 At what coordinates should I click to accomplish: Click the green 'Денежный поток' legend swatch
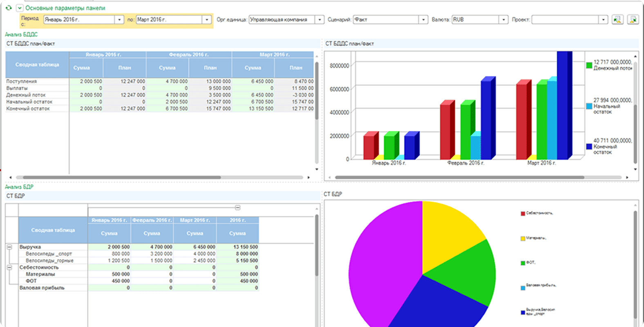point(589,65)
